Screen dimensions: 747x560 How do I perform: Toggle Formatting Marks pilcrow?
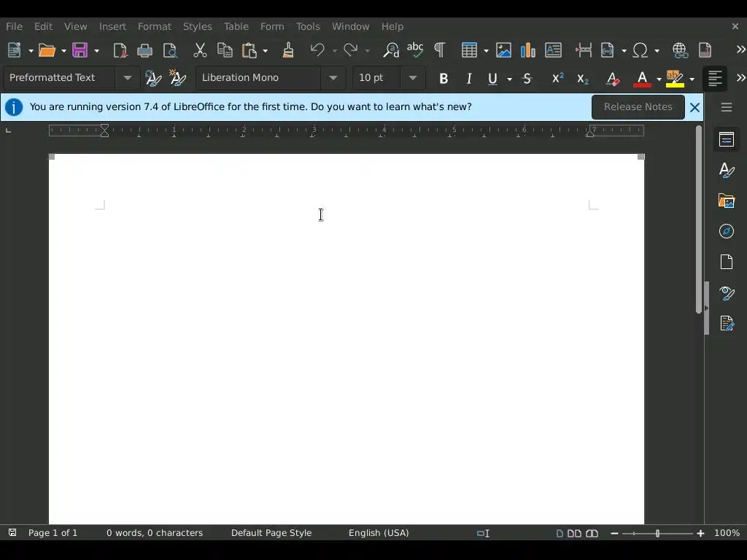pyautogui.click(x=440, y=50)
